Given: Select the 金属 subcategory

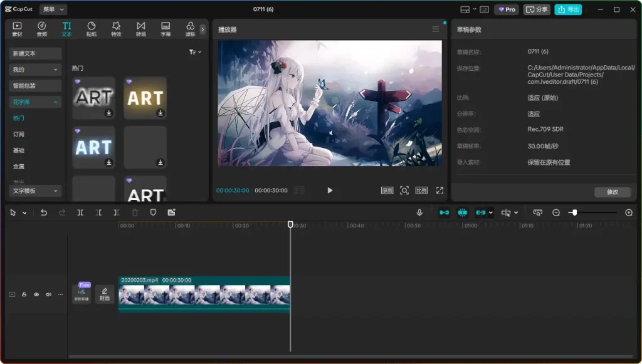Looking at the screenshot, I should pyautogui.click(x=18, y=167).
